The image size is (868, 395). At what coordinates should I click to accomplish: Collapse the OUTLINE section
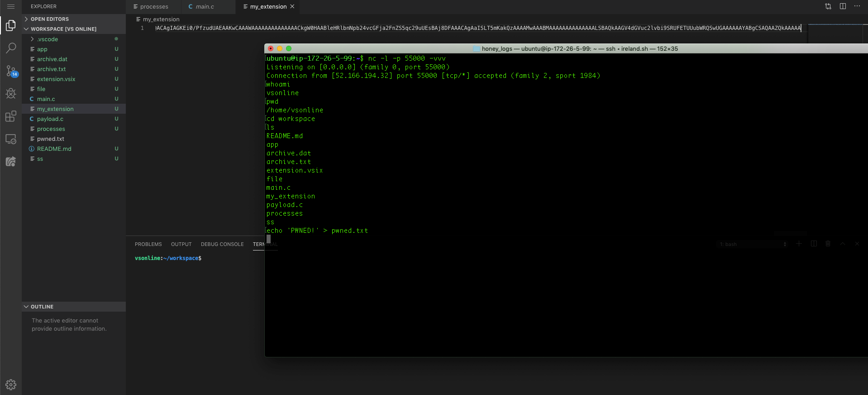pos(42,307)
